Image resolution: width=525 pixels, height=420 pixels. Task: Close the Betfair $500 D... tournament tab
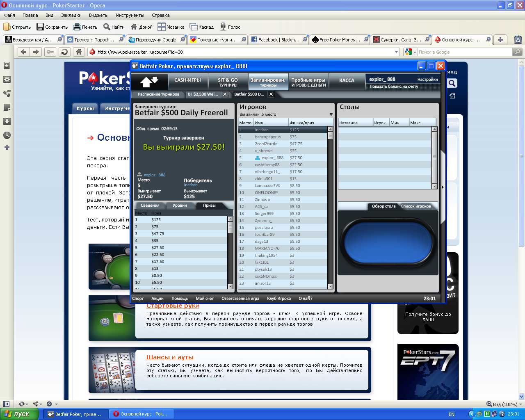(x=271, y=94)
